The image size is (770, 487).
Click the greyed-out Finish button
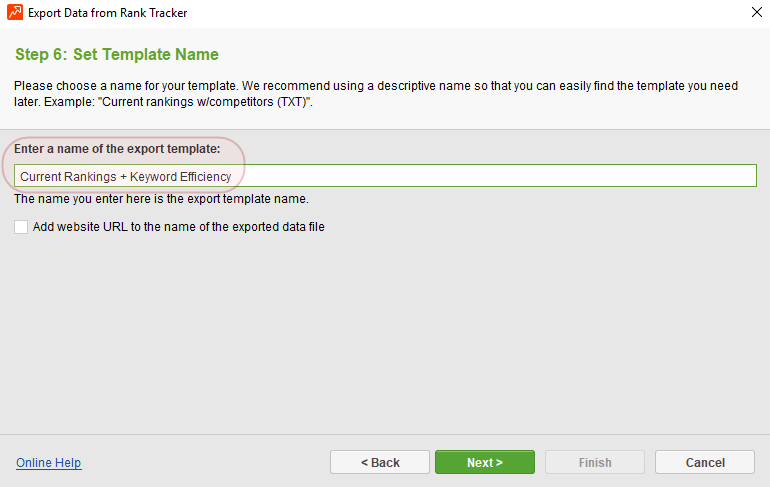(x=594, y=462)
